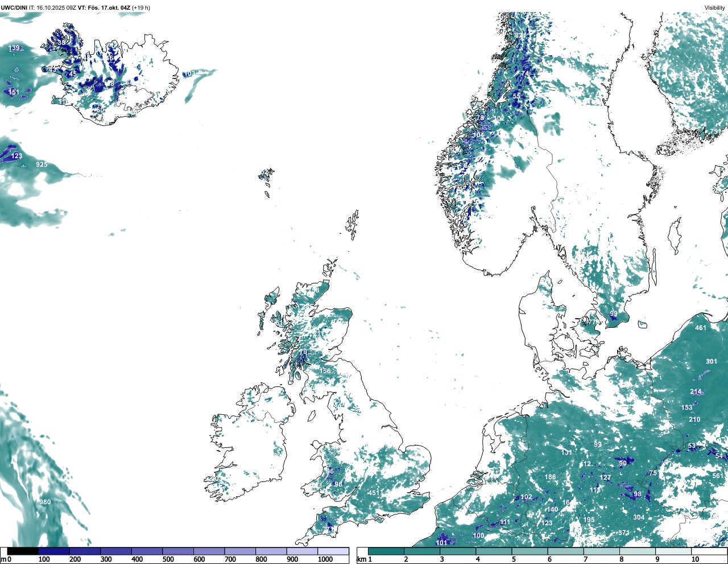Click the '1000' tick on meter scale
The width and height of the screenshot is (728, 564).
pos(325,559)
